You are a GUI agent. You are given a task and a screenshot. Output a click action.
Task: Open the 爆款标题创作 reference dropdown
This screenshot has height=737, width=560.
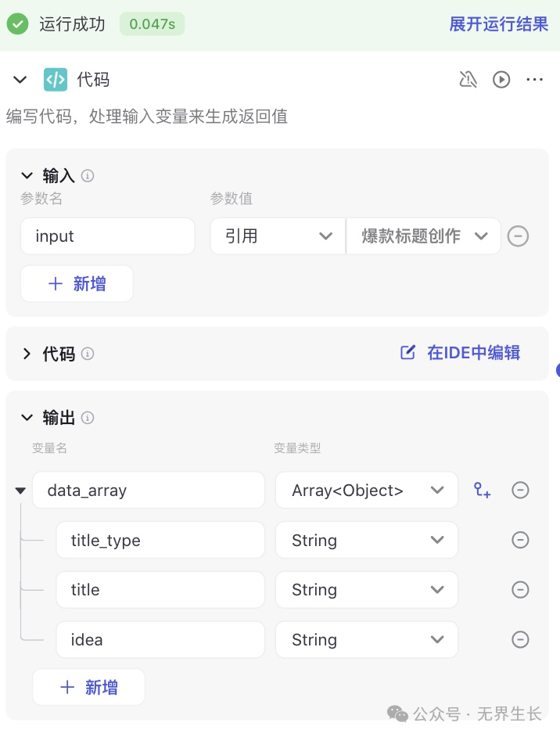(x=423, y=236)
